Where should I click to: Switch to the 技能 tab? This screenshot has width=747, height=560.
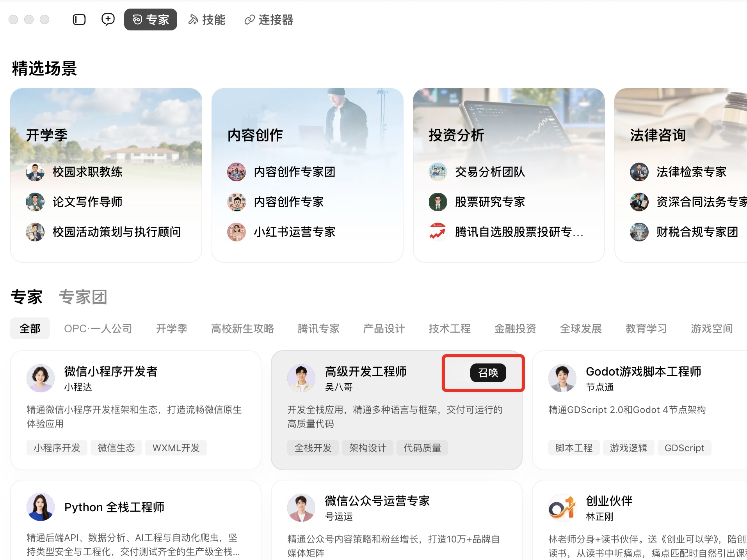207,19
